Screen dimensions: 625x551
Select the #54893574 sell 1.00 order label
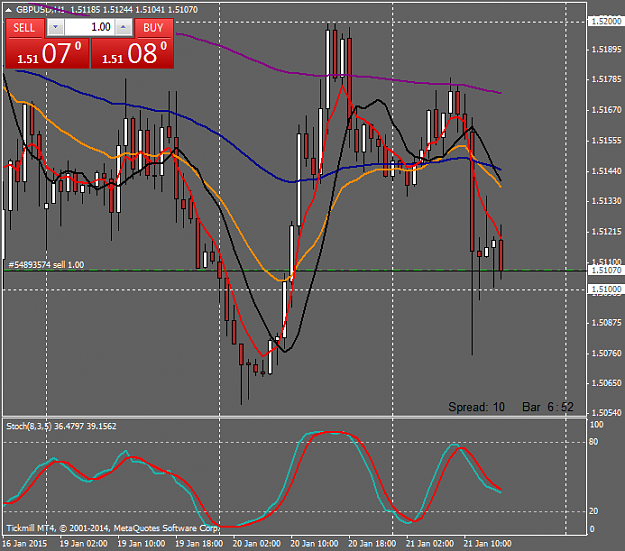pyautogui.click(x=46, y=265)
